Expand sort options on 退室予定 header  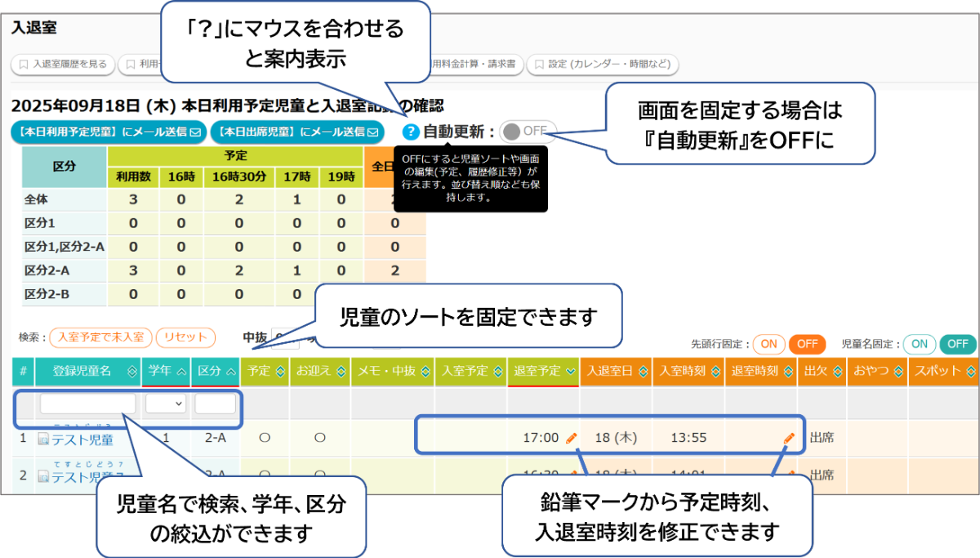[569, 371]
